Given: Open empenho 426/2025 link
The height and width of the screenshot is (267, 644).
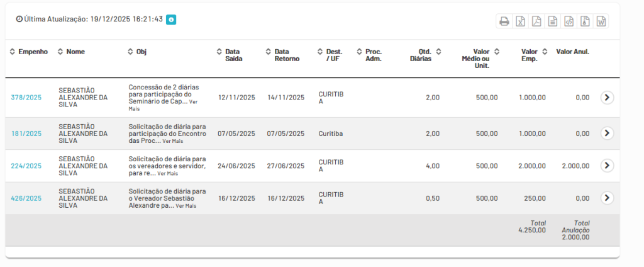Looking at the screenshot, I should pos(26,198).
